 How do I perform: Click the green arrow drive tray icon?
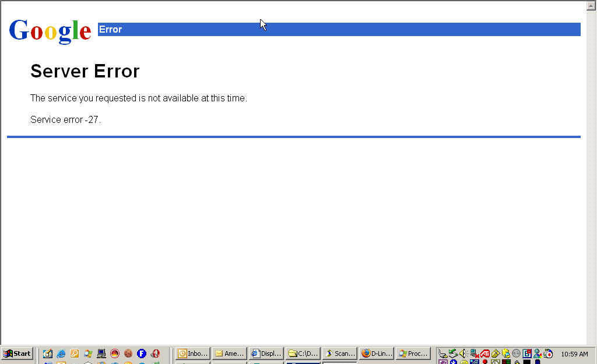453,354
